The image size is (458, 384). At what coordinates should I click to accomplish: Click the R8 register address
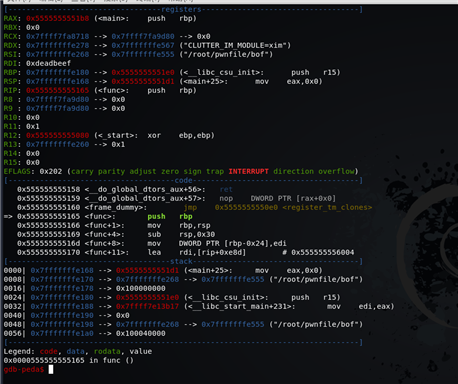tap(58, 99)
